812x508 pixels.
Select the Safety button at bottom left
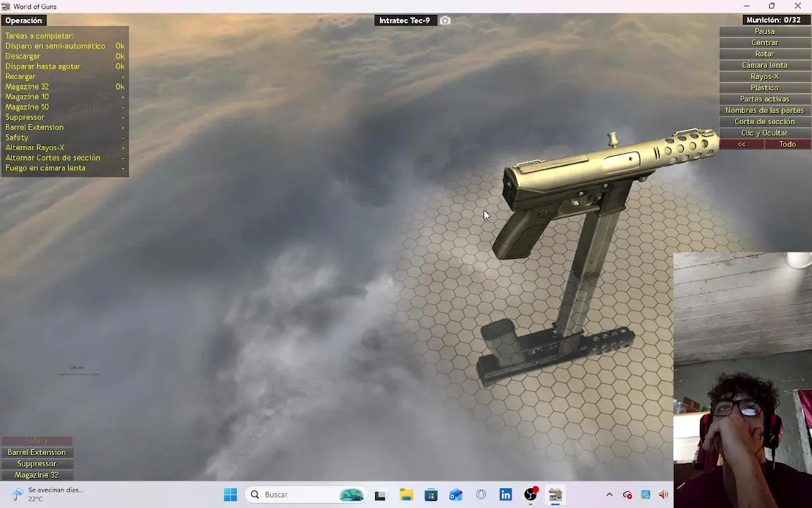coord(37,441)
